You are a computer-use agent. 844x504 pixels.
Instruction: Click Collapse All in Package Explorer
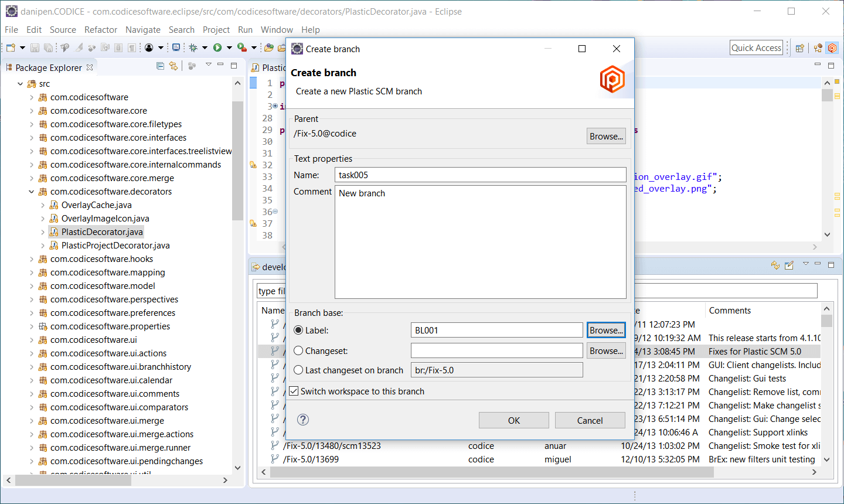(160, 66)
